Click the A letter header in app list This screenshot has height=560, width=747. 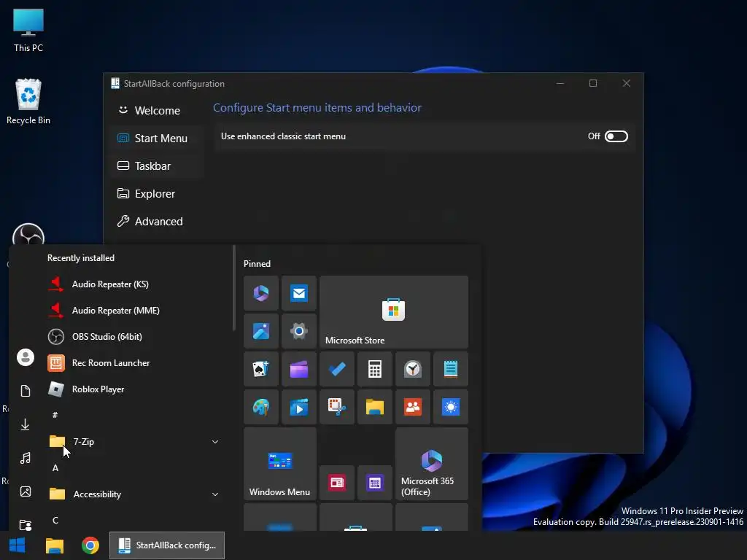55,468
